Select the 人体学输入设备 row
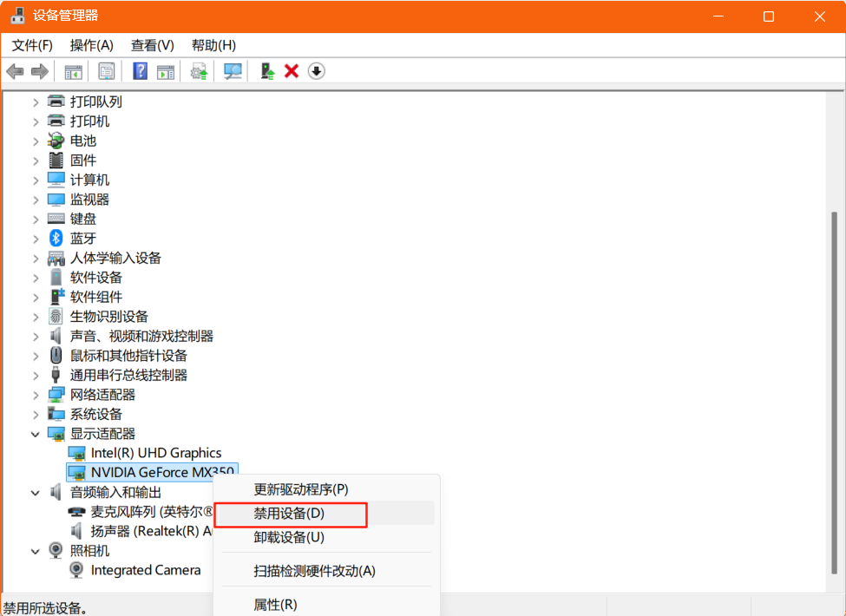Viewport: 846px width, 616px height. tap(115, 258)
